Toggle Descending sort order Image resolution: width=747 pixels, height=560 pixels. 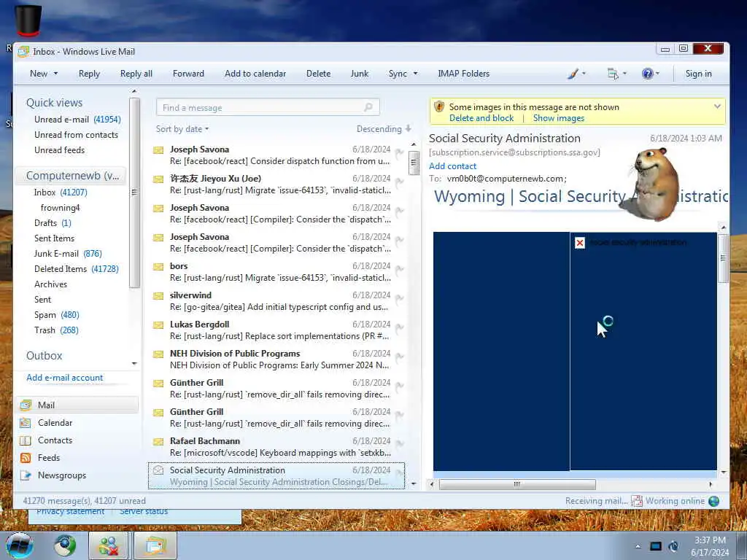pos(384,129)
